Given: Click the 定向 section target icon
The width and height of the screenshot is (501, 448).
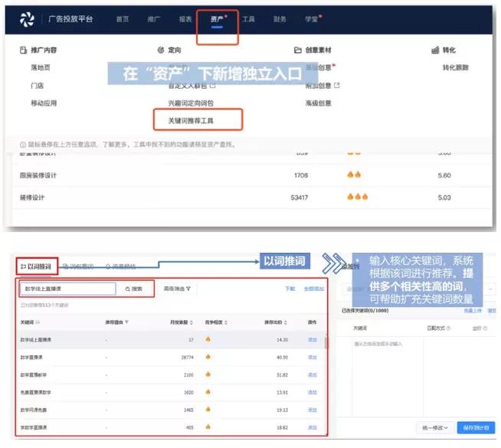Looking at the screenshot, I should click(x=161, y=50).
